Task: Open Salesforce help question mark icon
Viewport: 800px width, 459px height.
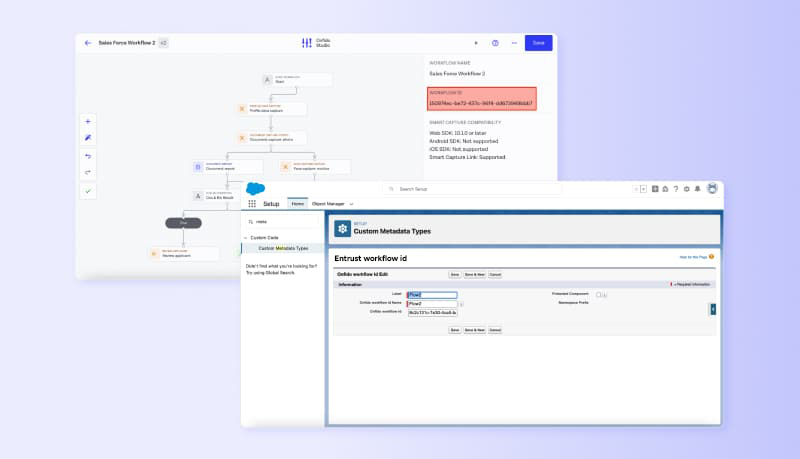Action: (x=676, y=189)
